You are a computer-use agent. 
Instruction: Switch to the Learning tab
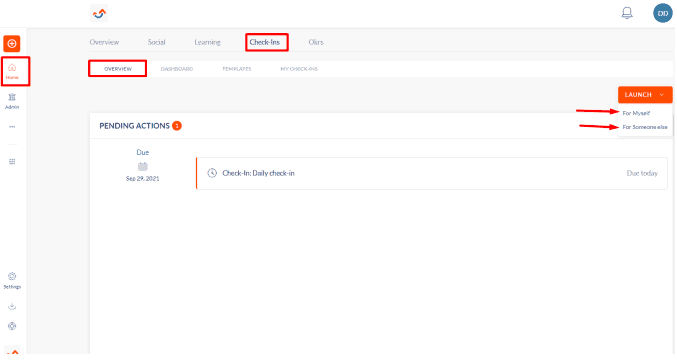207,42
